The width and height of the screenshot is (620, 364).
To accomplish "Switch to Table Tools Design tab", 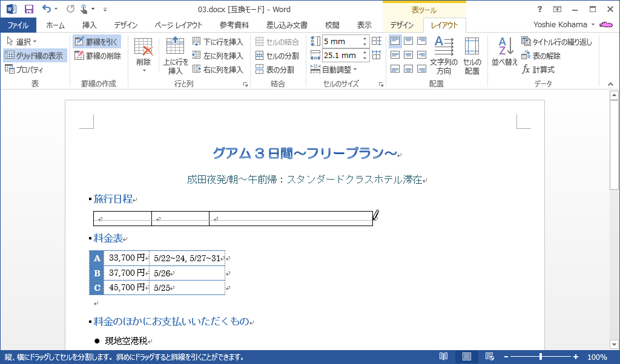I will pyautogui.click(x=402, y=25).
